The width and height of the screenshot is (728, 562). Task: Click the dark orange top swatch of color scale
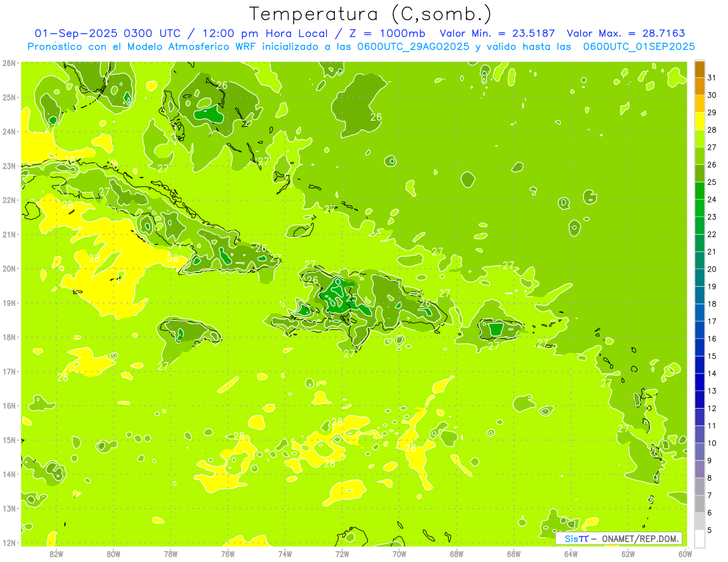click(x=699, y=69)
